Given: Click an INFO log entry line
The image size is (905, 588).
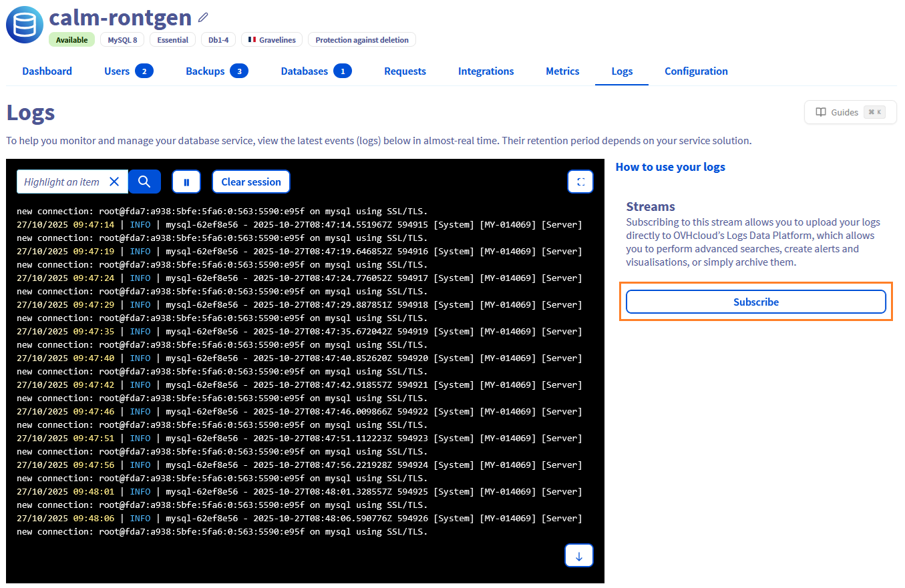Looking at the screenshot, I should pyautogui.click(x=140, y=224).
